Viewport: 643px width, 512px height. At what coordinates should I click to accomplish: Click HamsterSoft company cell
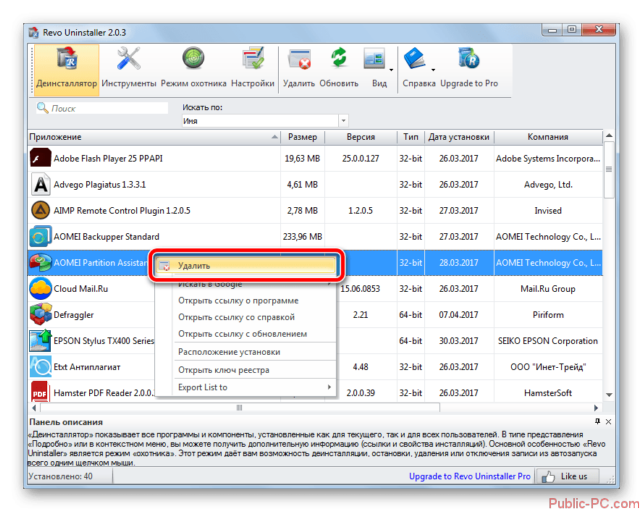(x=548, y=393)
